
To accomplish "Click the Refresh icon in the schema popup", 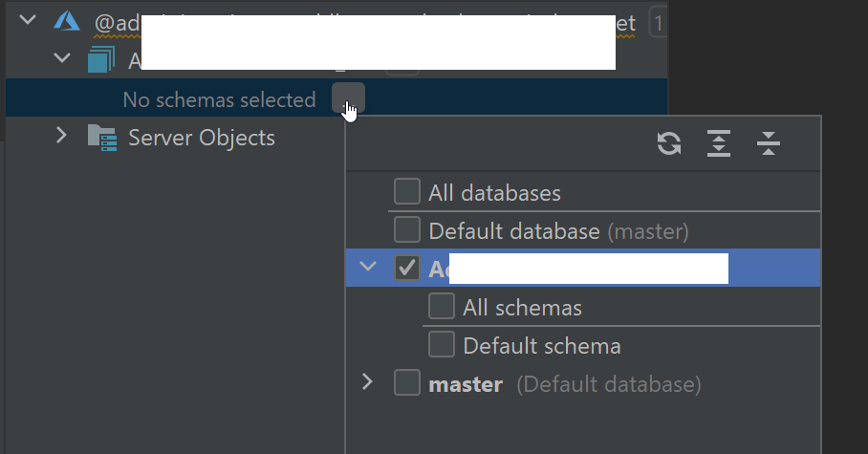I will [669, 144].
